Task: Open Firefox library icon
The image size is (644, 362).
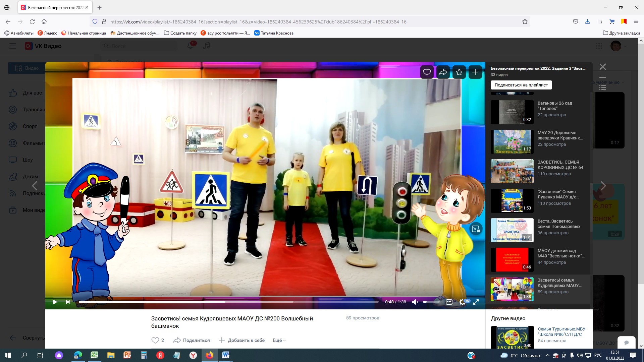Action: tap(600, 22)
